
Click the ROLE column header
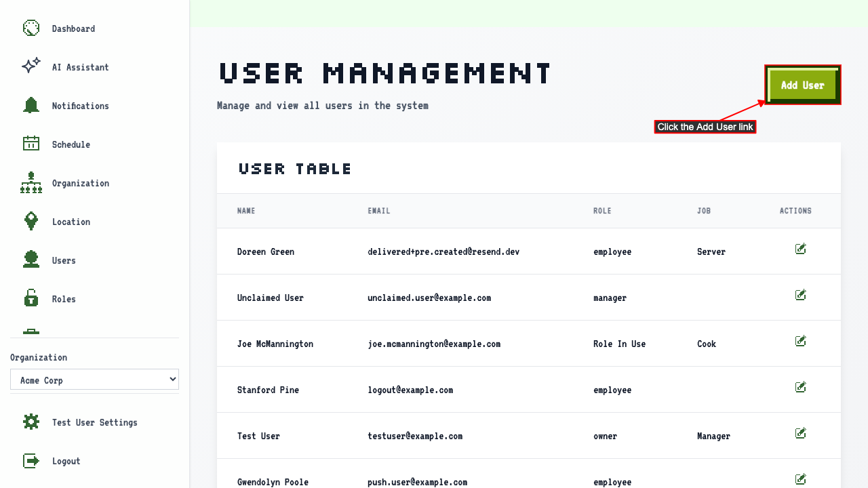(602, 211)
